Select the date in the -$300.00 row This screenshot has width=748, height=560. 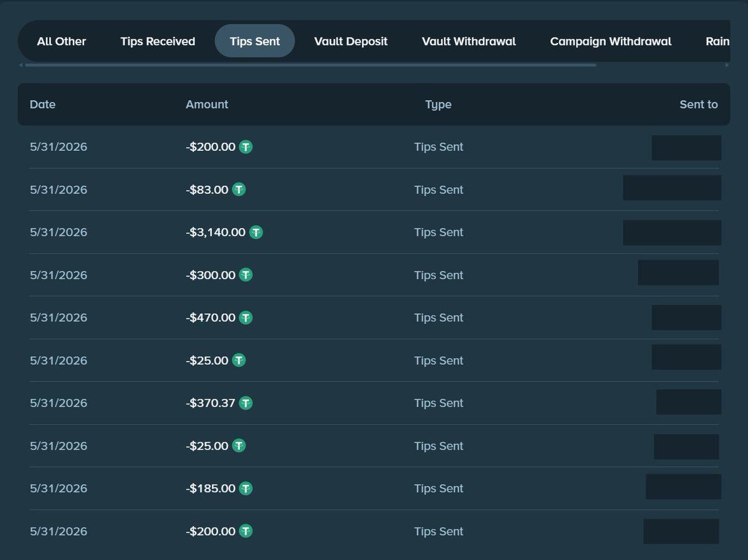(59, 275)
